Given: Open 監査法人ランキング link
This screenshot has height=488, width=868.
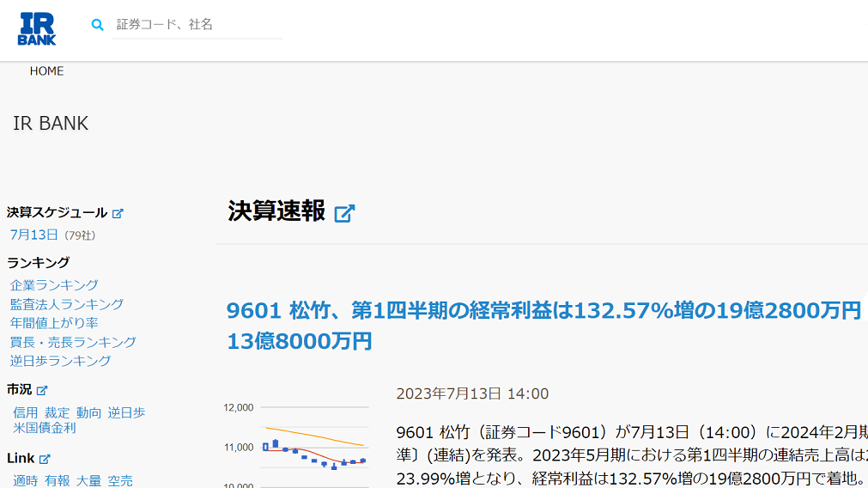Looking at the screenshot, I should tap(67, 304).
